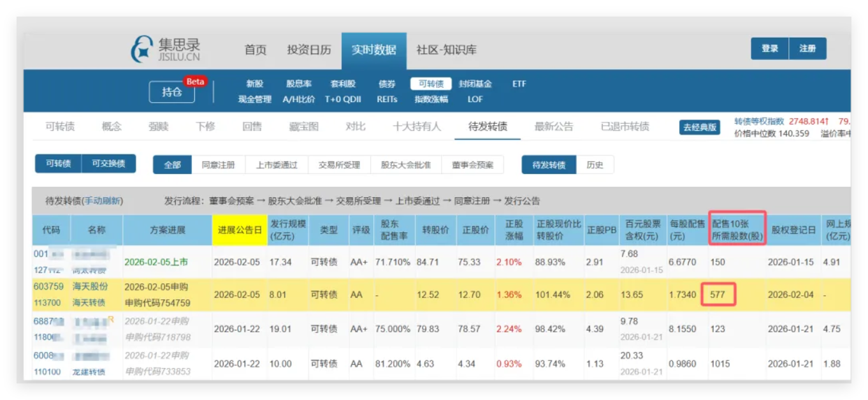This screenshot has height=400, width=868.
Task: Open the 海天转债 bond link
Action: [x=90, y=302]
